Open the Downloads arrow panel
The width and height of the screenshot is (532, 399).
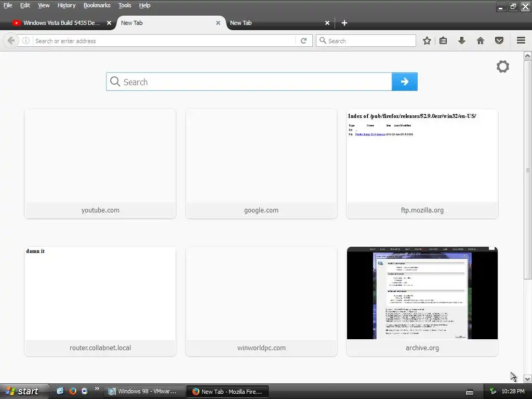462,41
